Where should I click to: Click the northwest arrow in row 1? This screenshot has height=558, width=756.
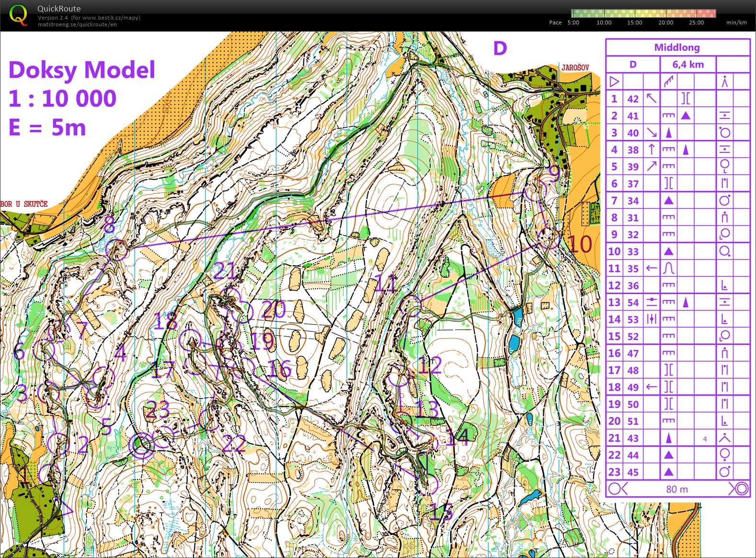tap(651, 99)
